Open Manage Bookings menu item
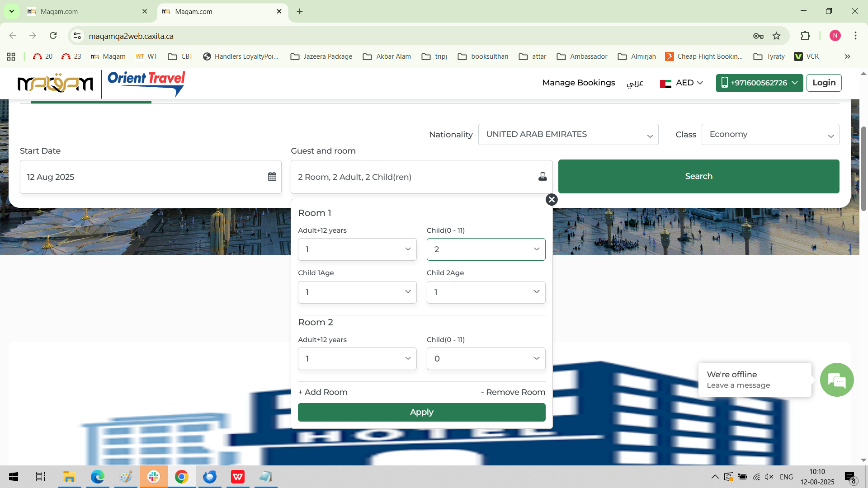 [x=578, y=83]
